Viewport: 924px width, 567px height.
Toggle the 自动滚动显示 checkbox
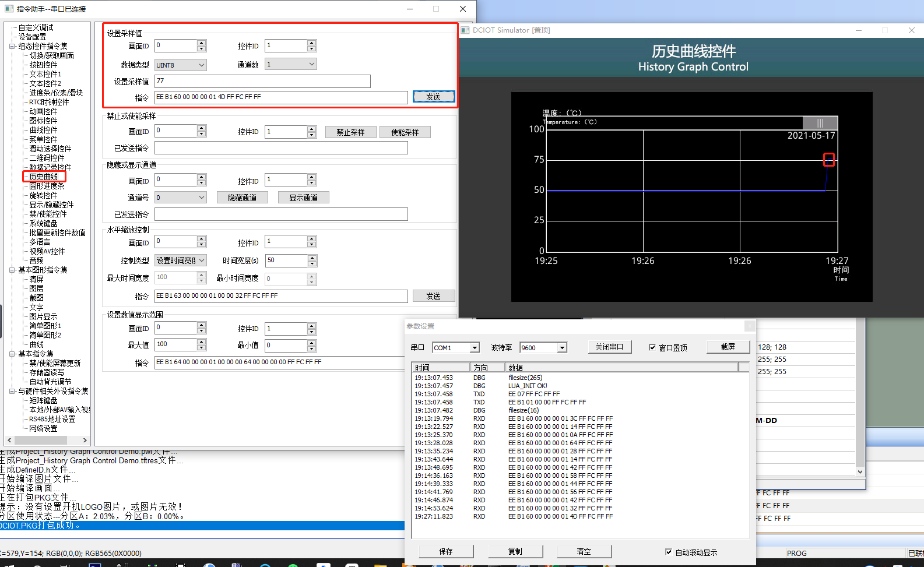[669, 552]
